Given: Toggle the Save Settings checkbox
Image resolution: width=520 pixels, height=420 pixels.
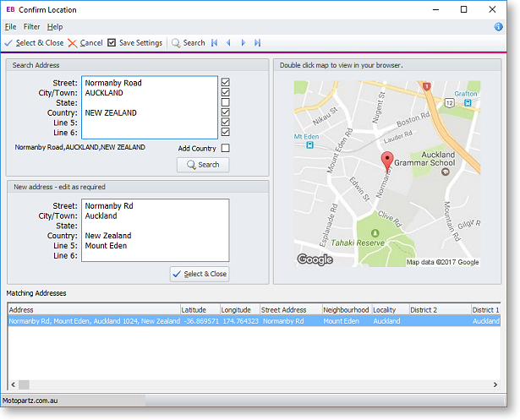Looking at the screenshot, I should [112, 43].
